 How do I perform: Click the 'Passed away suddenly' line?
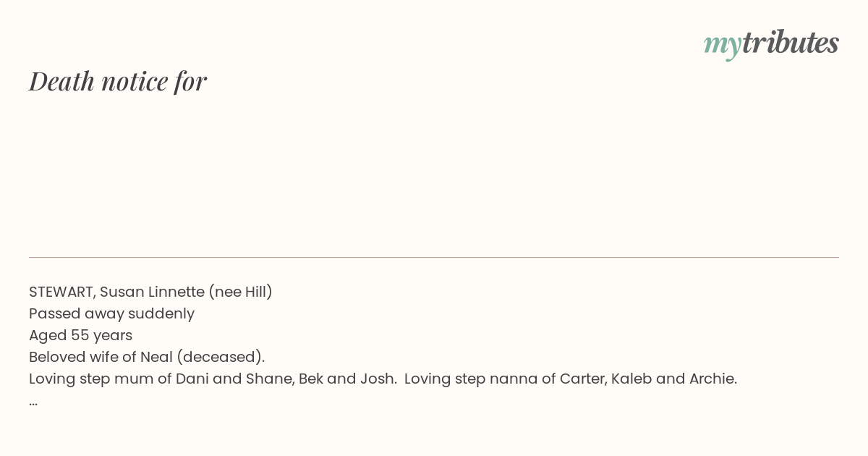tap(111, 313)
